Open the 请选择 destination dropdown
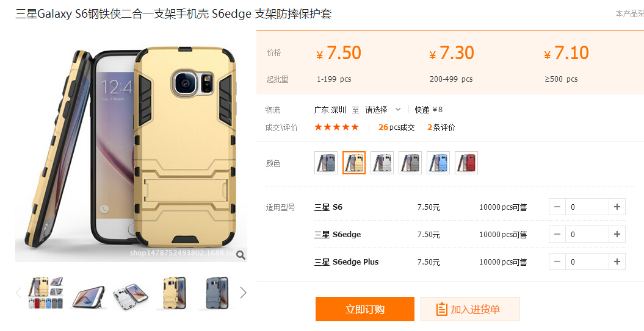 coord(383,110)
